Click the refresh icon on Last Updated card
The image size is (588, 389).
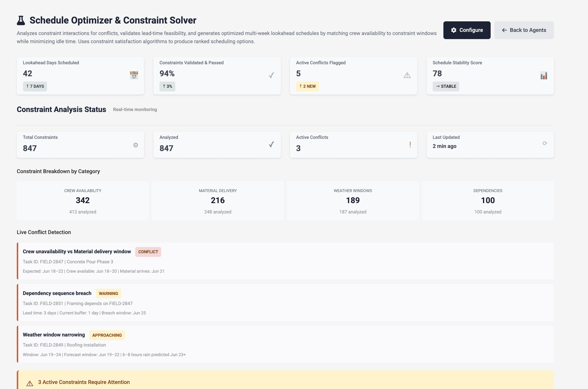tap(545, 143)
